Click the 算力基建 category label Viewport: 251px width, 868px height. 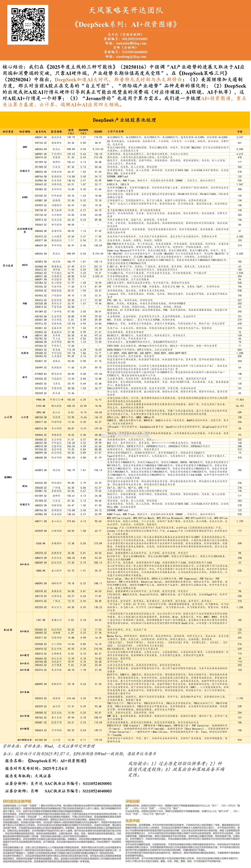(8, 266)
